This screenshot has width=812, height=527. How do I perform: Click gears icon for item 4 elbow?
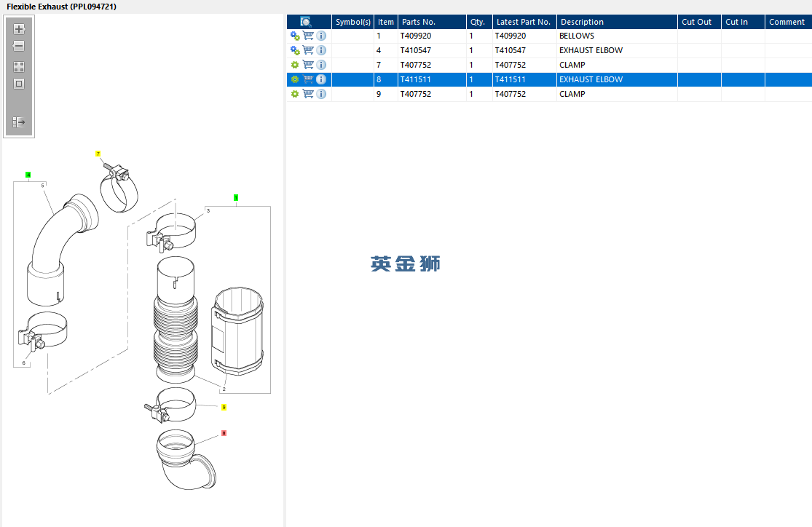(x=295, y=50)
